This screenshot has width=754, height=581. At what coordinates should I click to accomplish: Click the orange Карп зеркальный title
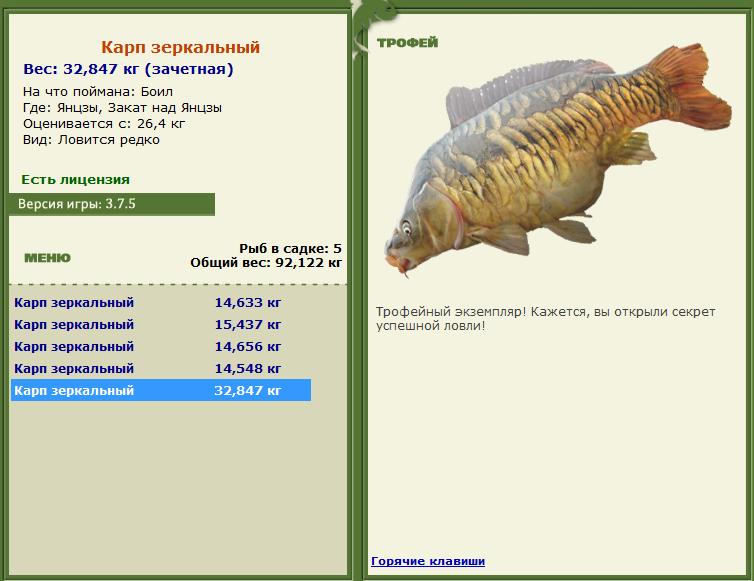pos(180,47)
